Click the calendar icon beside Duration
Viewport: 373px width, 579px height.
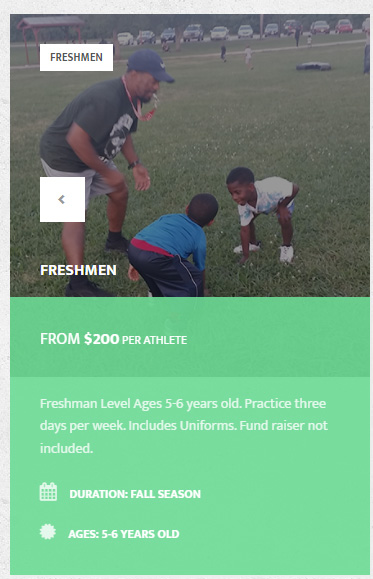pos(48,492)
